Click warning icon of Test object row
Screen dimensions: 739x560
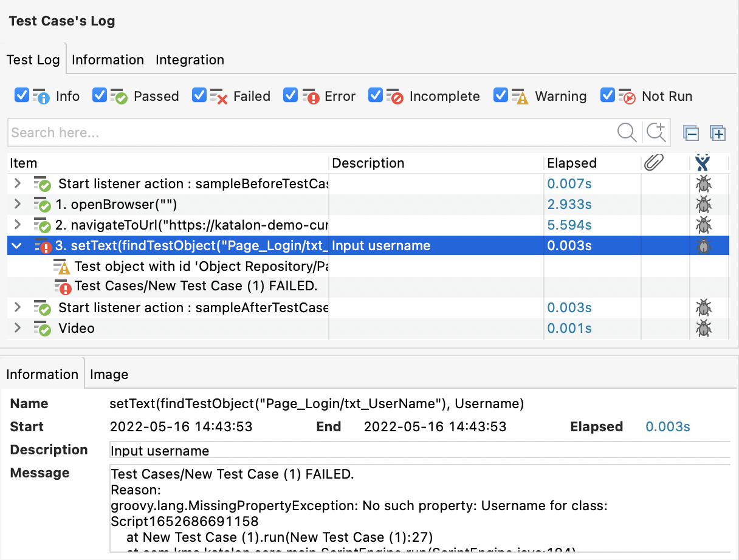pyautogui.click(x=62, y=267)
